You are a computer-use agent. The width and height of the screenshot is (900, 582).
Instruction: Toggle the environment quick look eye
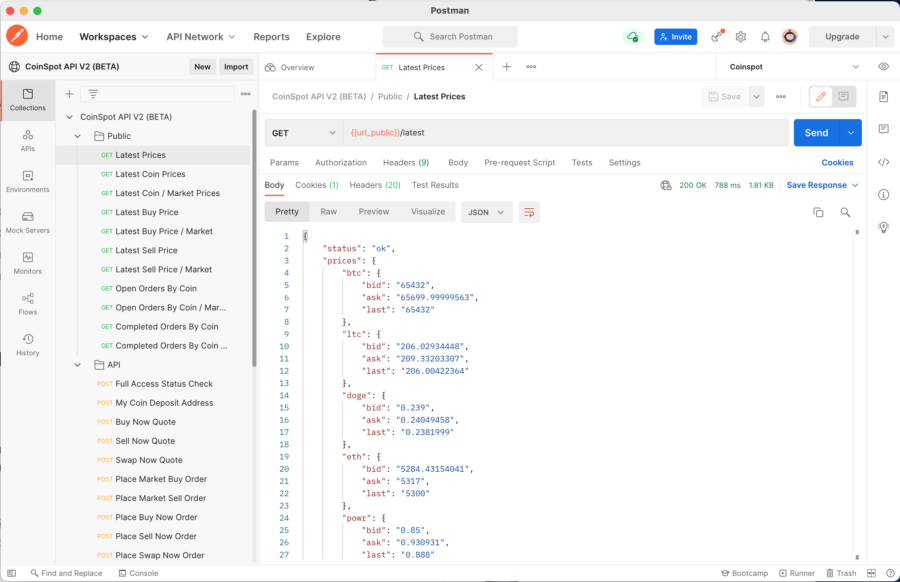pos(883,67)
